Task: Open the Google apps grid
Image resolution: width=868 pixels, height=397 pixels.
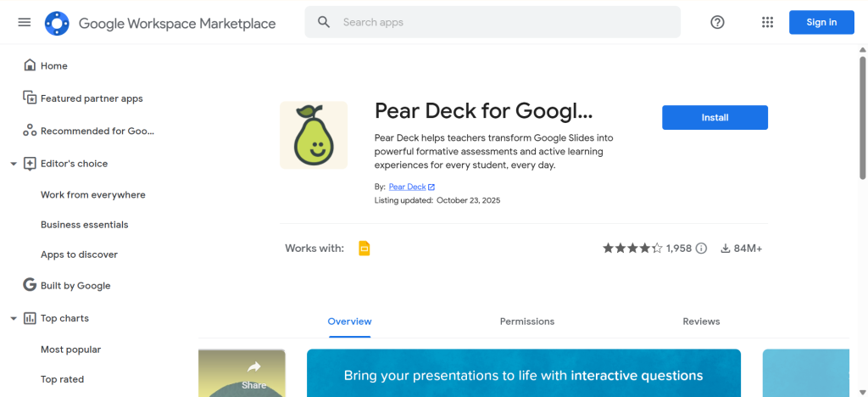Action: pos(767,22)
